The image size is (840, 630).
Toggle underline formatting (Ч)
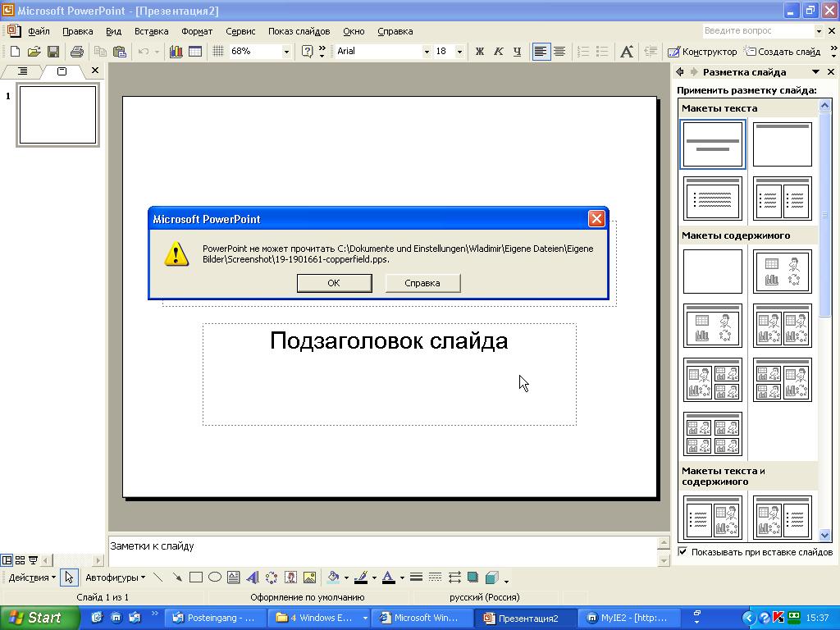[x=517, y=52]
